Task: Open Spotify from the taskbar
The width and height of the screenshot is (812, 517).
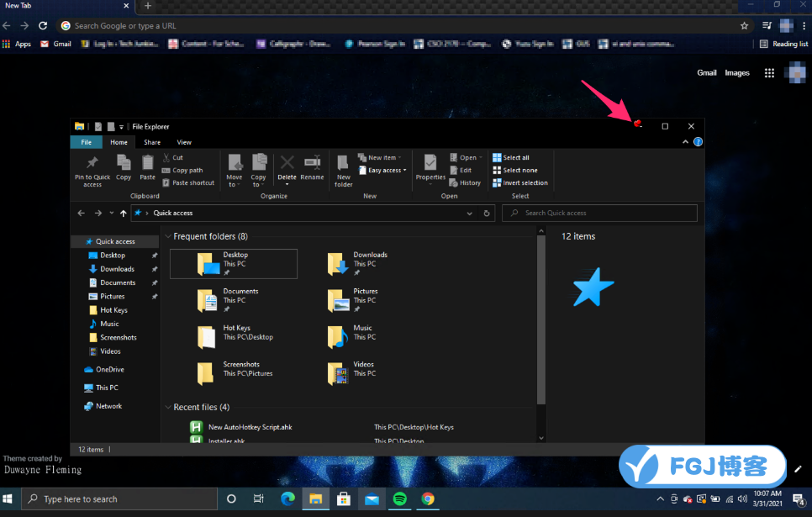Action: pyautogui.click(x=400, y=499)
